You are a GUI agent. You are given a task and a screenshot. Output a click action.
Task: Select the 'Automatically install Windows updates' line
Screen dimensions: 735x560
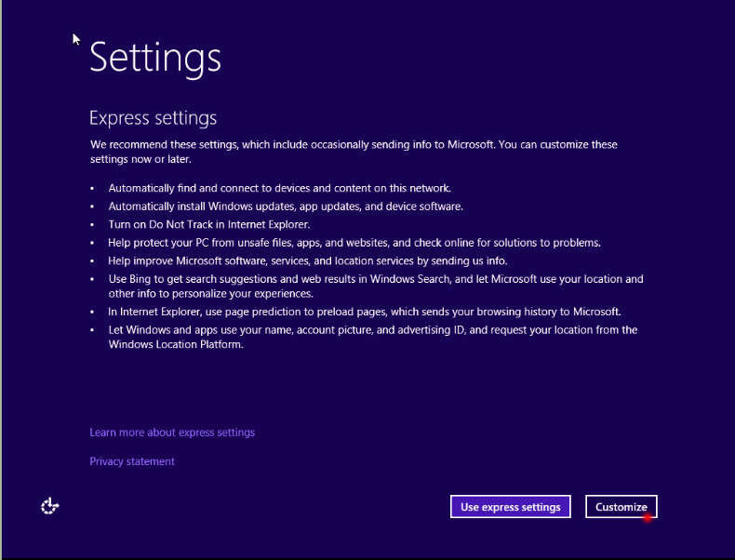click(x=286, y=207)
